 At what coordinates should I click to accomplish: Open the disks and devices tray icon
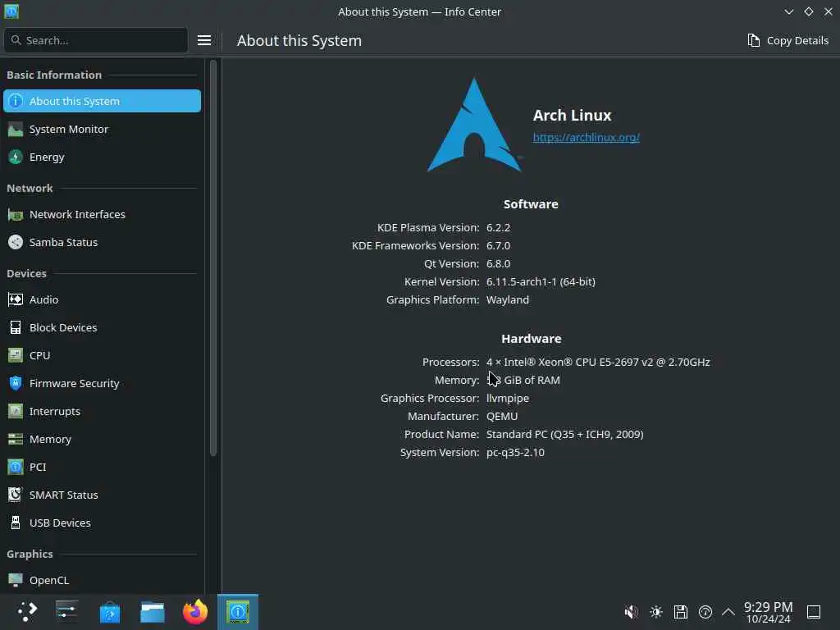[681, 612]
